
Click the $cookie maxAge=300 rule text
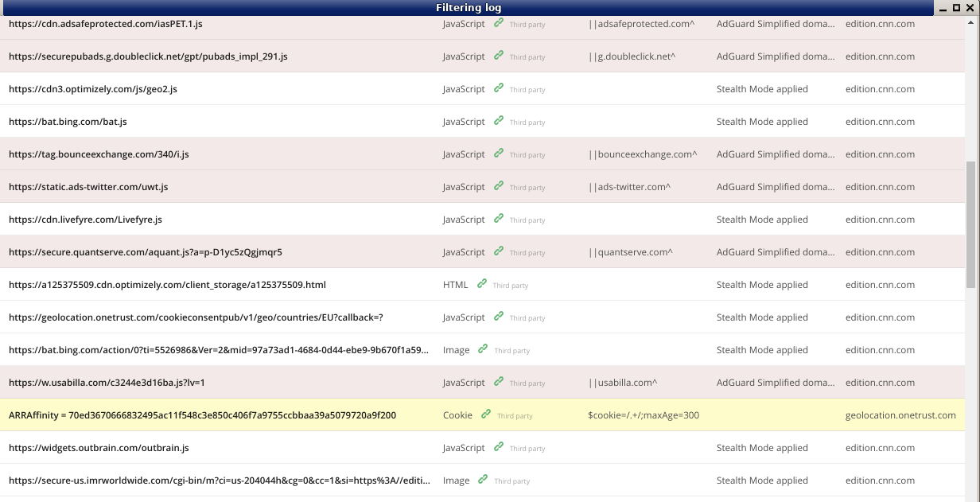[644, 415]
